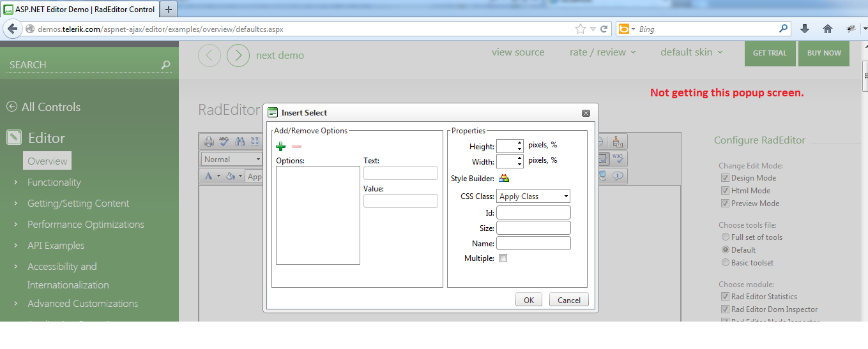Screen dimensions: 868x349
Task: Toggle Rad Editor Statistics checkbox
Action: 725,297
